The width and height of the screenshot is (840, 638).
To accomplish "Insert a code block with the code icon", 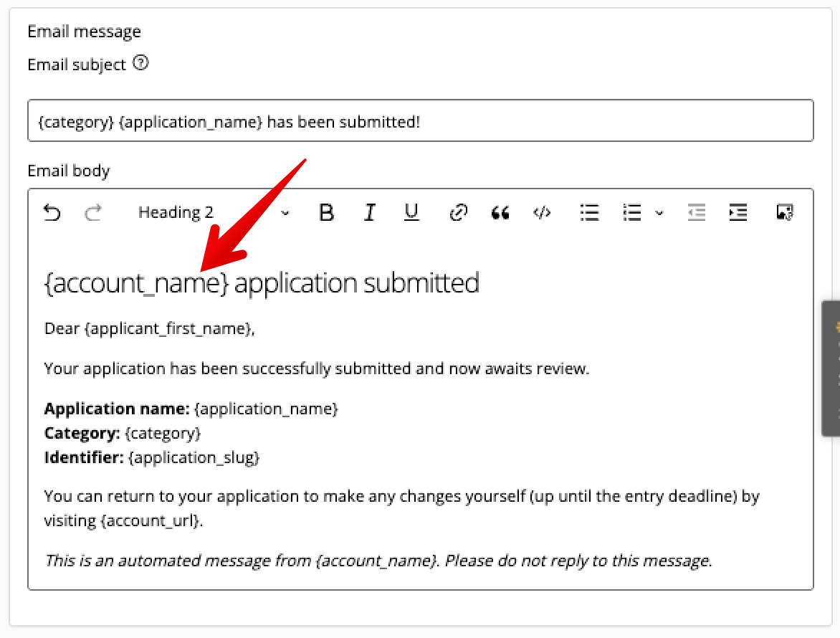I will [543, 212].
